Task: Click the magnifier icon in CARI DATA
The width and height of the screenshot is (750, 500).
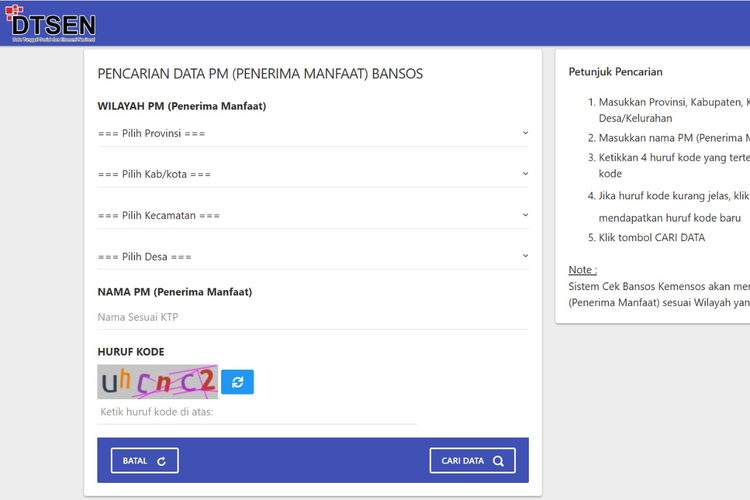Action: 499,461
